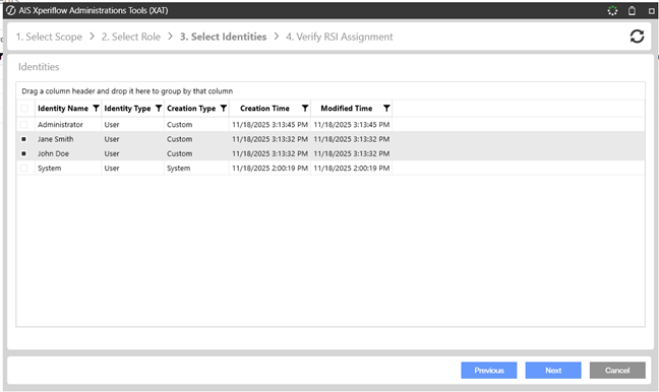Select the Jane Smith identity name cell
Screen dimensions: 659x392
click(x=55, y=139)
